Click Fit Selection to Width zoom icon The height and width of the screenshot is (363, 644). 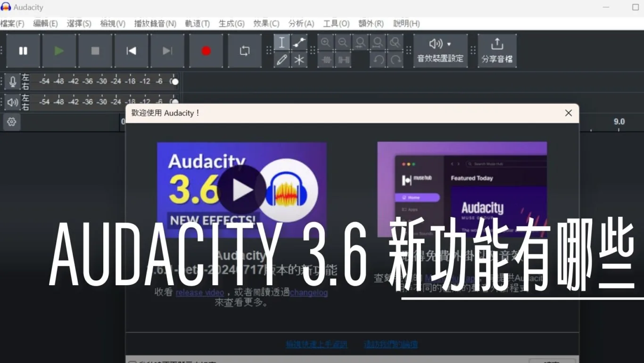coord(361,42)
